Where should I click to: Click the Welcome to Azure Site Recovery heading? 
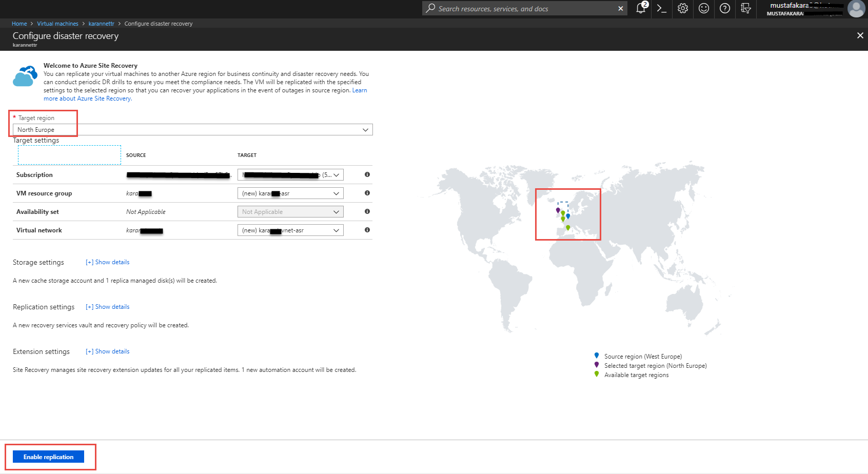tap(90, 66)
